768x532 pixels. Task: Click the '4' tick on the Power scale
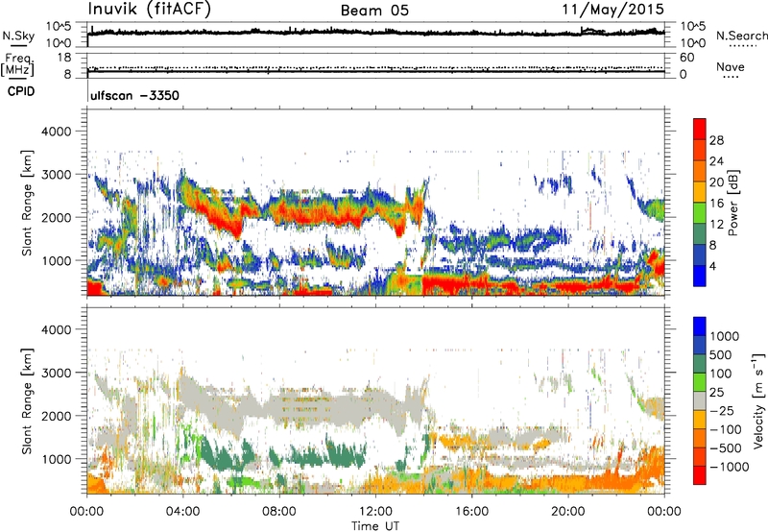[x=712, y=266]
